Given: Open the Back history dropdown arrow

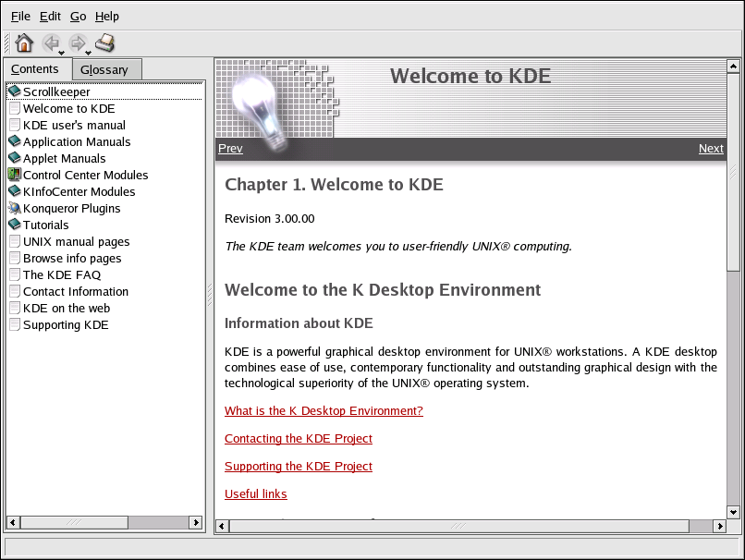Looking at the screenshot, I should tap(62, 52).
